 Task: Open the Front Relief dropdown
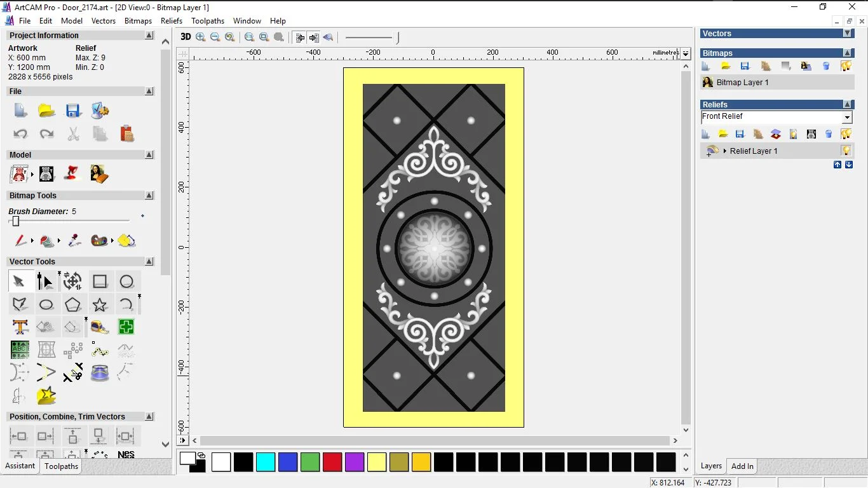846,118
